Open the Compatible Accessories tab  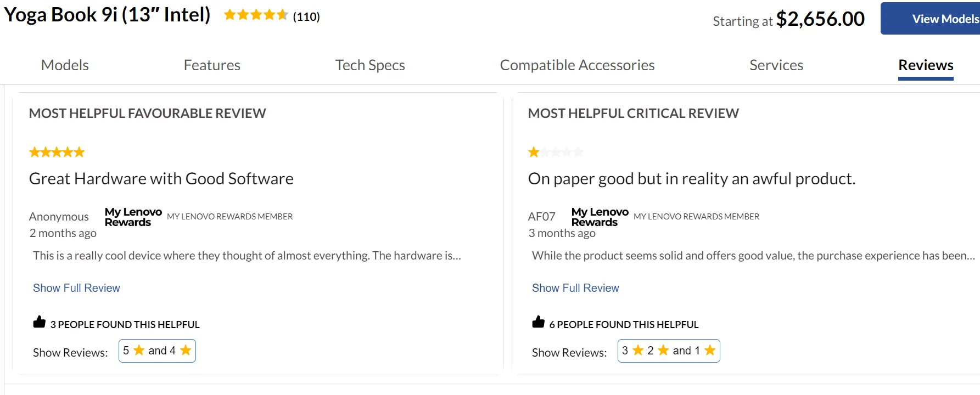pos(577,65)
